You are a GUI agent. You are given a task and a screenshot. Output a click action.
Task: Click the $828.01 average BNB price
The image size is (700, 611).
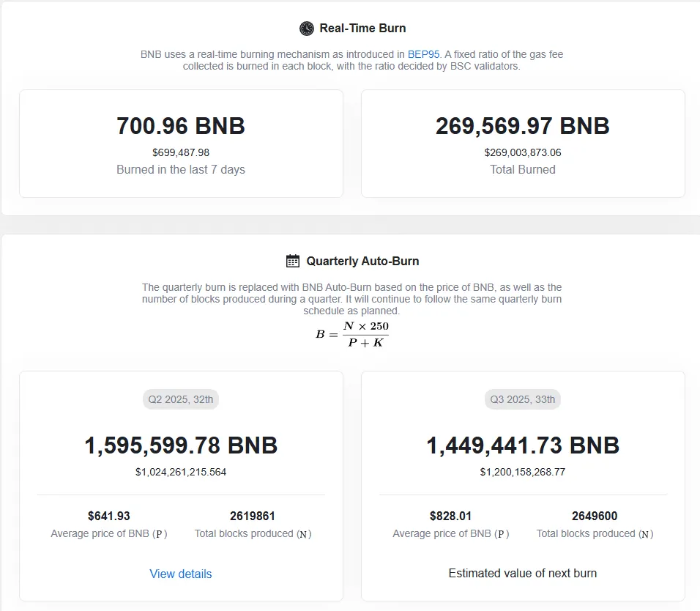[x=451, y=516]
